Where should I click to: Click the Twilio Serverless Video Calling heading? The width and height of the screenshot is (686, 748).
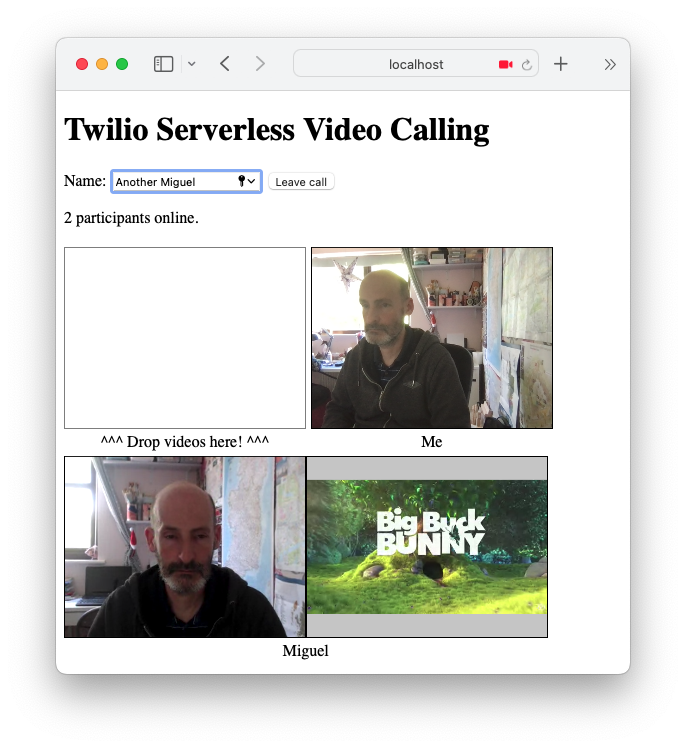[x=277, y=130]
